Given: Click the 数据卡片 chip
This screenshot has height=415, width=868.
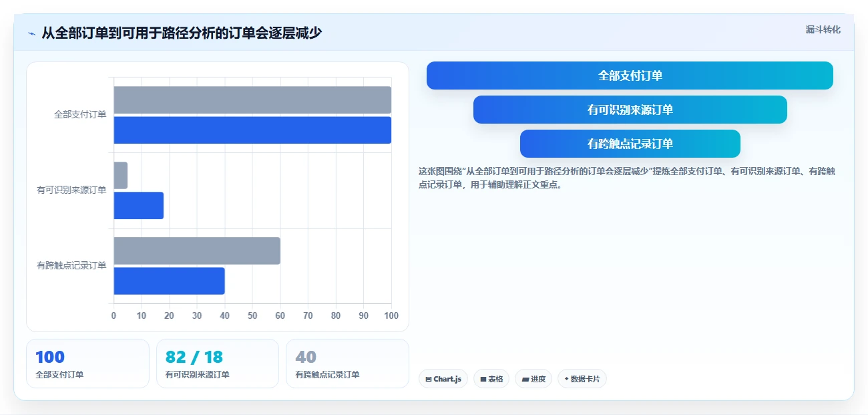Looking at the screenshot, I should click(x=582, y=379).
